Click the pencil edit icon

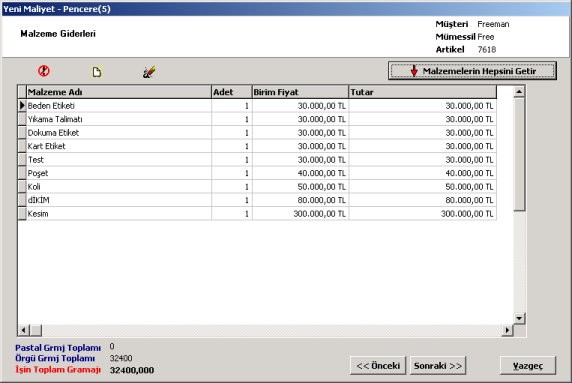coord(149,72)
